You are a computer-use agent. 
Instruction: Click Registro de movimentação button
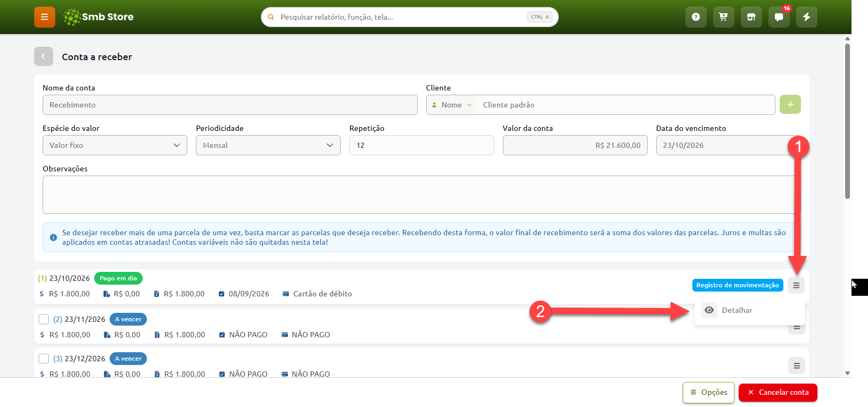coord(738,285)
